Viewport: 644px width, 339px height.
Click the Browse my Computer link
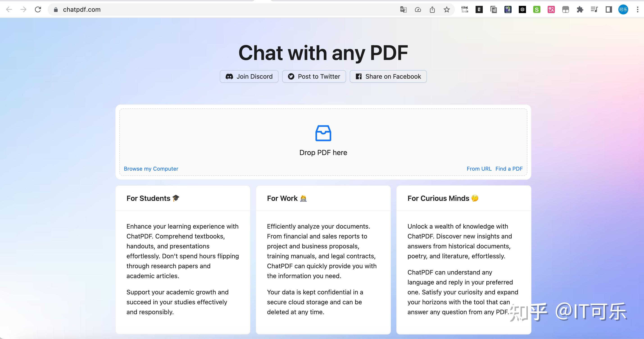coord(151,169)
